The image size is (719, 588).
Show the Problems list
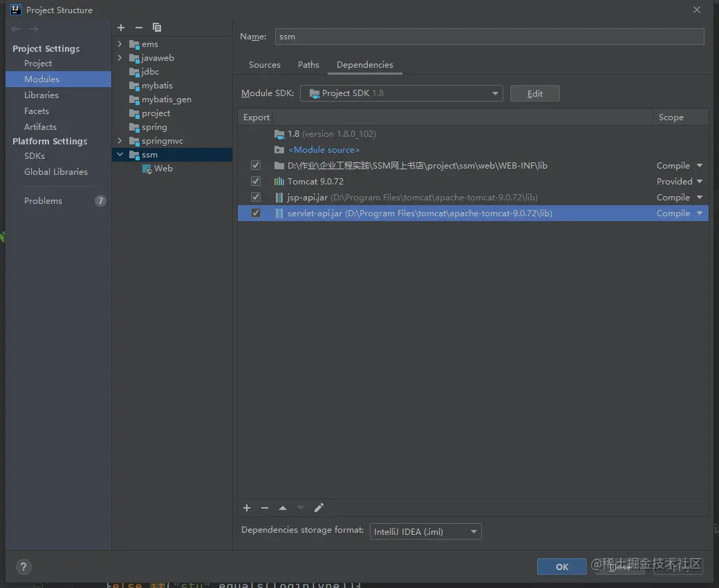(x=43, y=201)
